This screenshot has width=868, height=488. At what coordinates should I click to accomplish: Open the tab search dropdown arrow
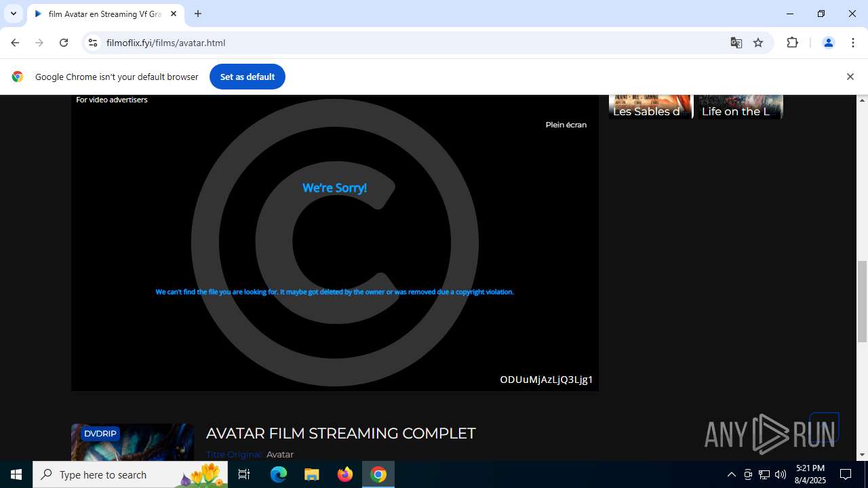click(14, 14)
